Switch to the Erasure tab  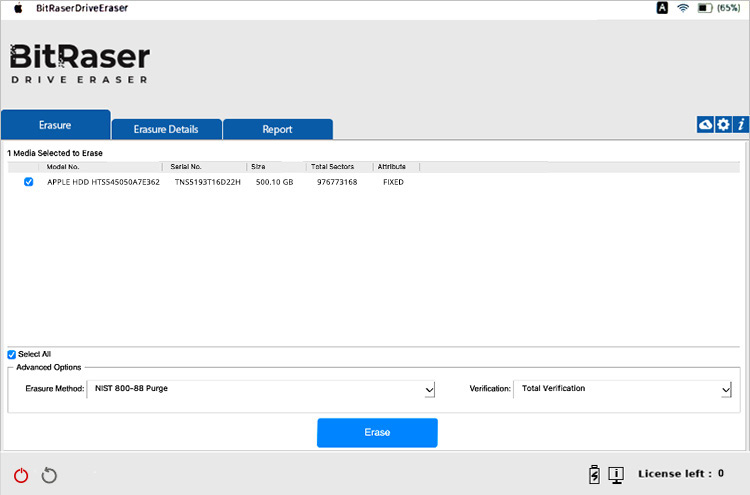click(55, 125)
